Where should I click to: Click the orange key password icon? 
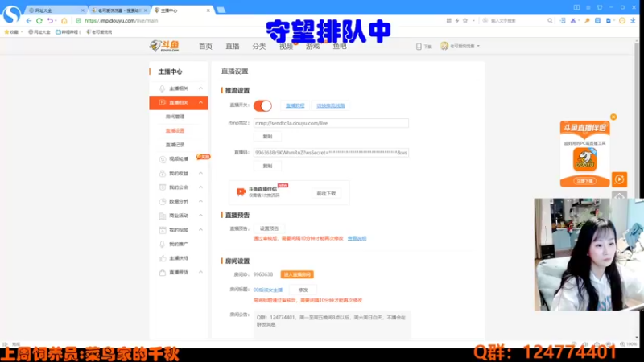tap(588, 21)
